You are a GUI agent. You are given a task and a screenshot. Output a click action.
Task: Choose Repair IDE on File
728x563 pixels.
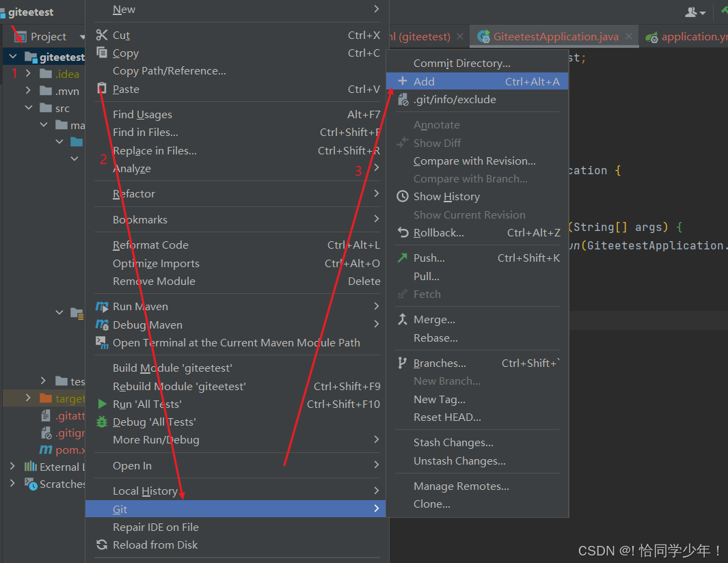tap(237, 527)
